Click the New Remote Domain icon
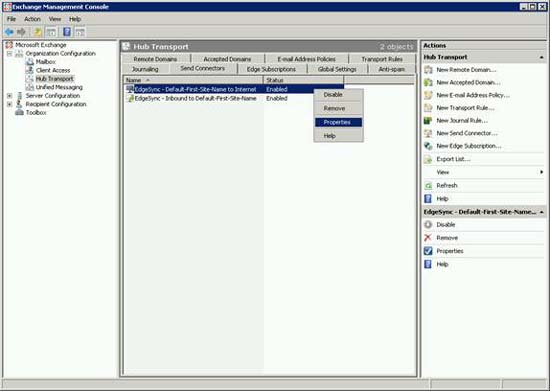 428,70
